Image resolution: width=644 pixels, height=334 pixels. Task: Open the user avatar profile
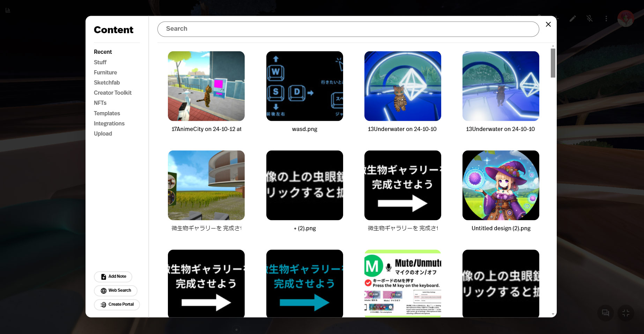(x=625, y=19)
